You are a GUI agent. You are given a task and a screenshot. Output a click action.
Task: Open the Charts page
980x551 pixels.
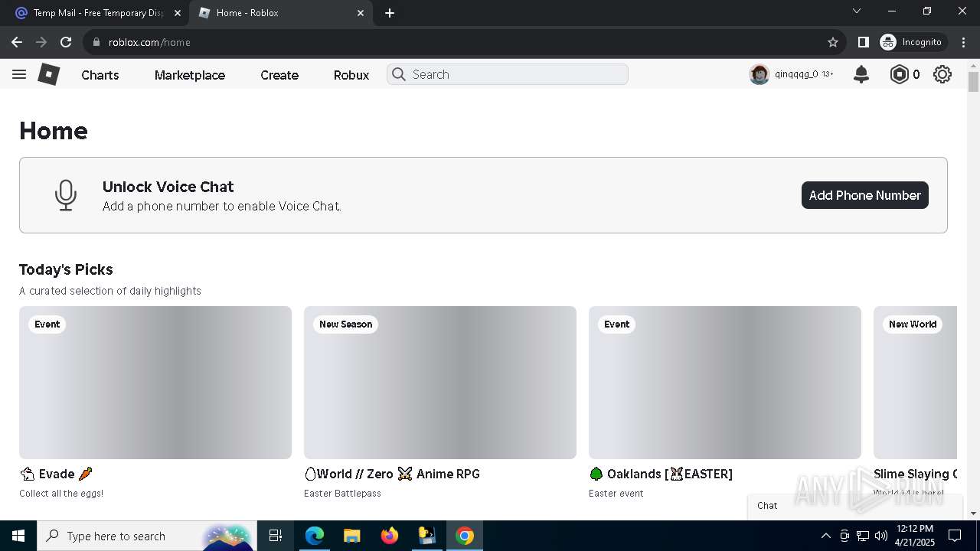click(x=100, y=75)
